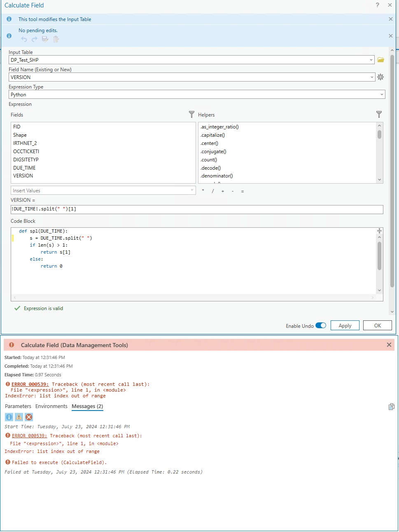Open field settings with the gear icon
The height and width of the screenshot is (532, 399).
pos(380,77)
